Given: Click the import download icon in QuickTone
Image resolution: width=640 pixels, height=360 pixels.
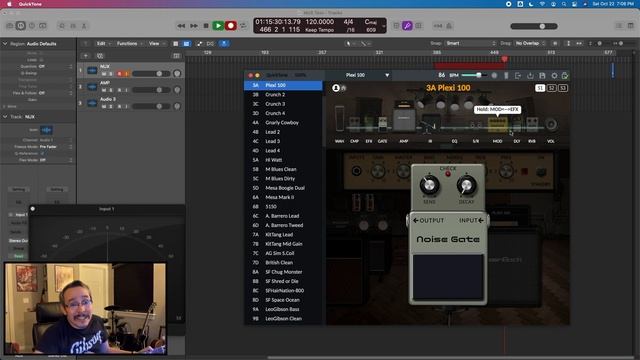Looking at the screenshot, I should tap(530, 76).
